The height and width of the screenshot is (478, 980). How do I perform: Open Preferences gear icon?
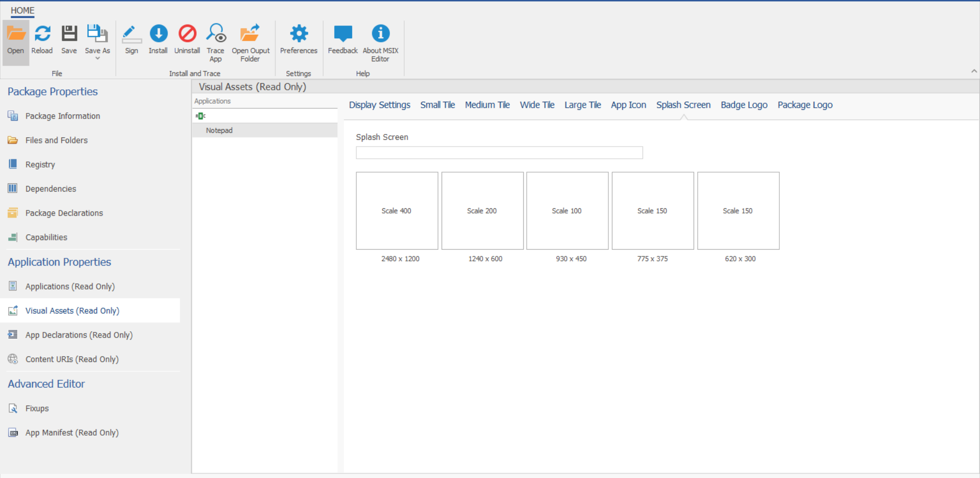pos(299,34)
